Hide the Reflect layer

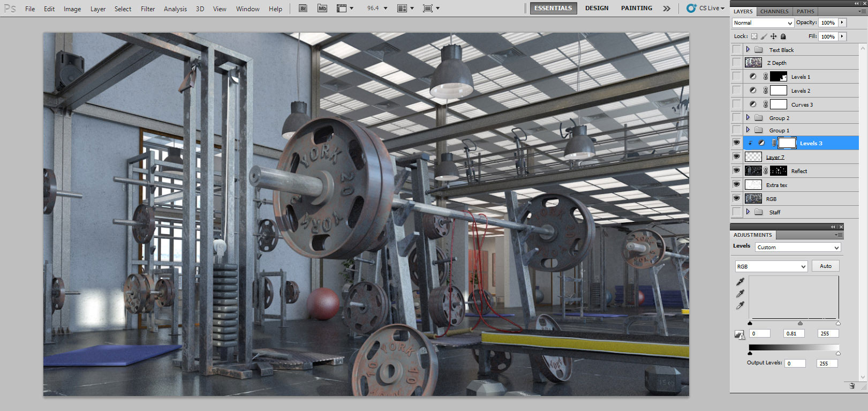click(737, 170)
